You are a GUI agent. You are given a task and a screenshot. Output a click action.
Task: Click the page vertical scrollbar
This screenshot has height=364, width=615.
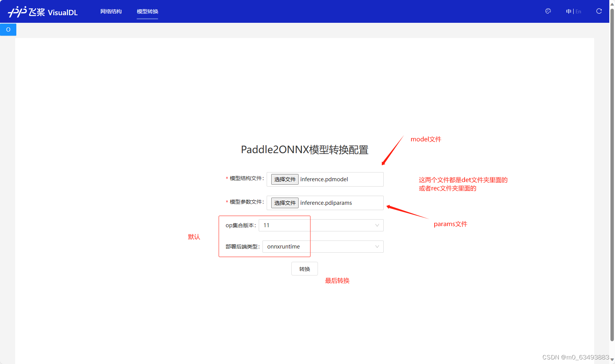(612, 175)
